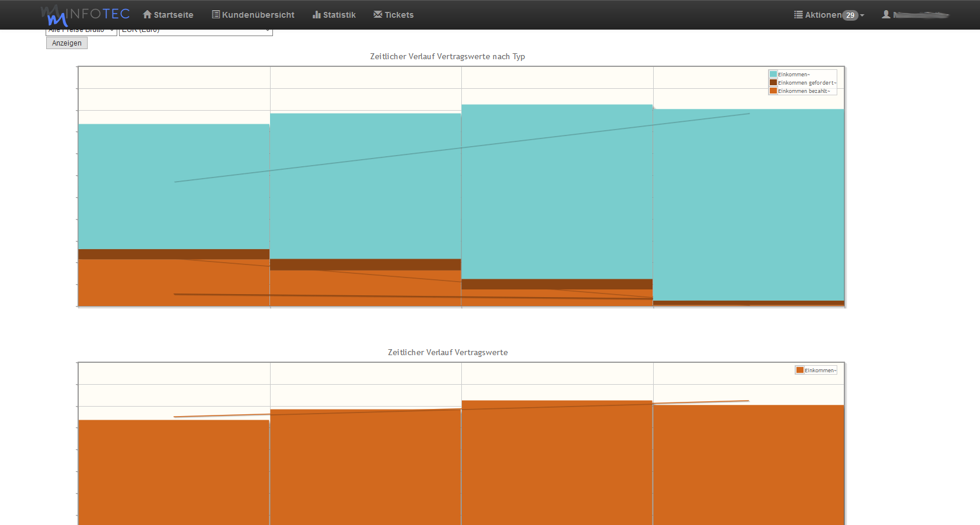This screenshot has width=980, height=525.
Task: Click the house icon beside Startseite
Action: pyautogui.click(x=147, y=14)
